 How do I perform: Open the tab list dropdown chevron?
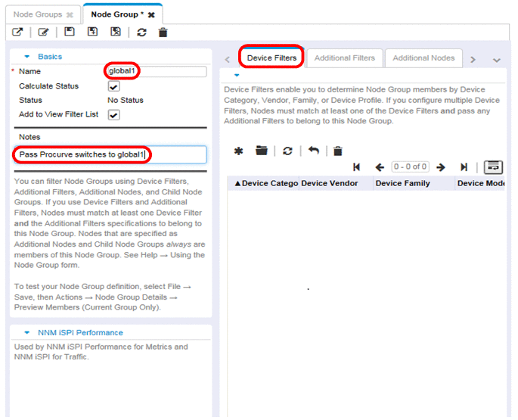[x=497, y=60]
